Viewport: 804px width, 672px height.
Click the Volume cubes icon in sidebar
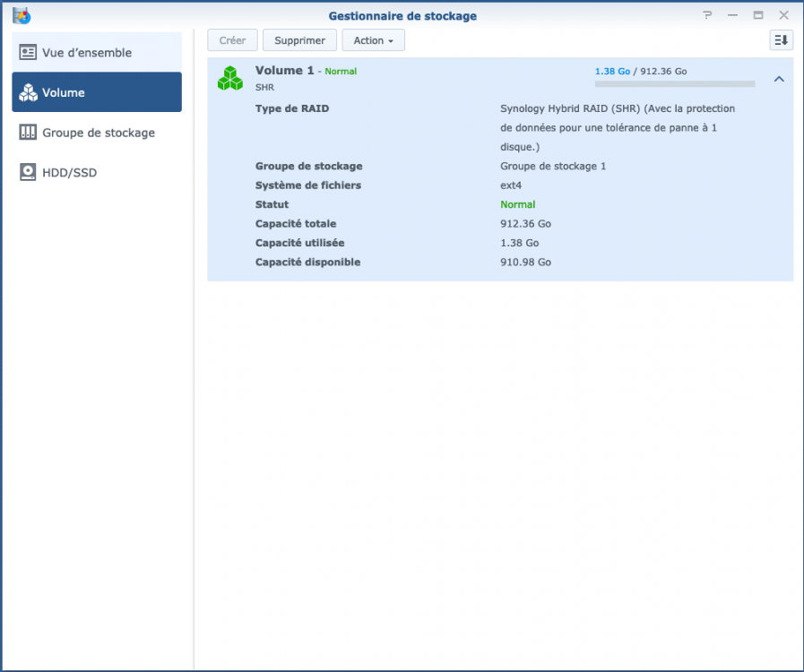click(28, 92)
